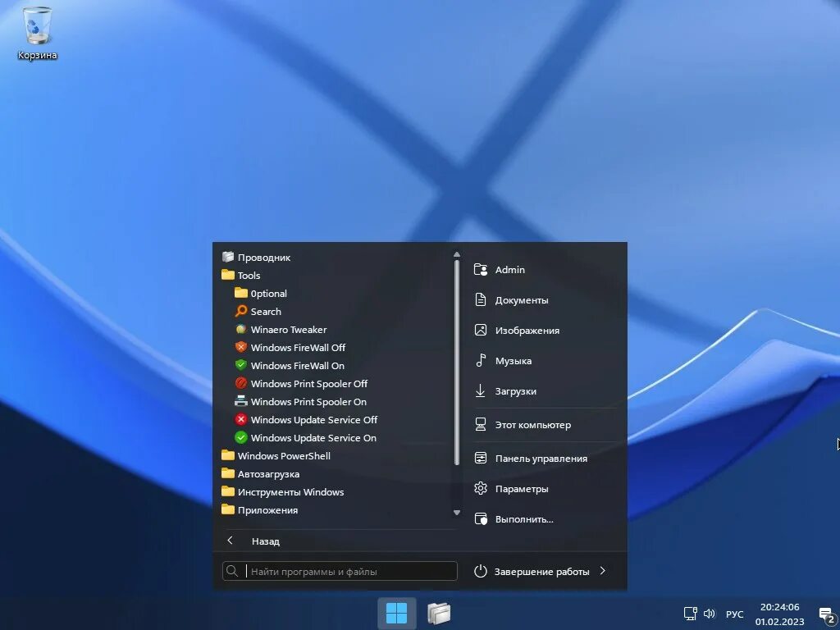Click the Найти программы и файлы search field
Screen dimensions: 840x630
pos(340,571)
